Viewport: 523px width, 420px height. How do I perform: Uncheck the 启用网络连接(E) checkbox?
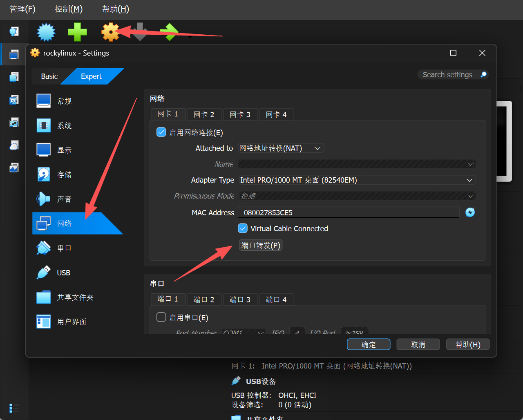click(x=161, y=132)
